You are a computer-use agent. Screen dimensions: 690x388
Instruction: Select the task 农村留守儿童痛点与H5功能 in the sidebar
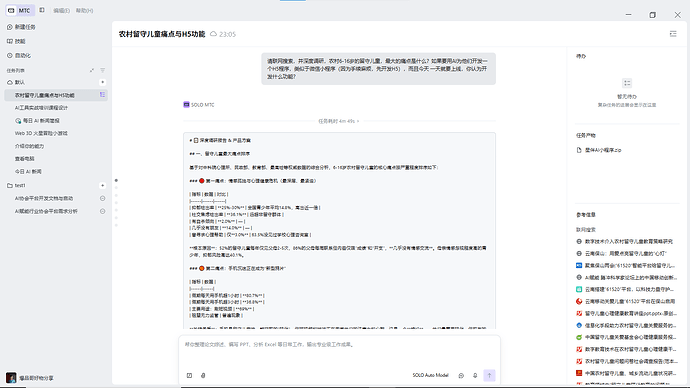click(x=56, y=95)
